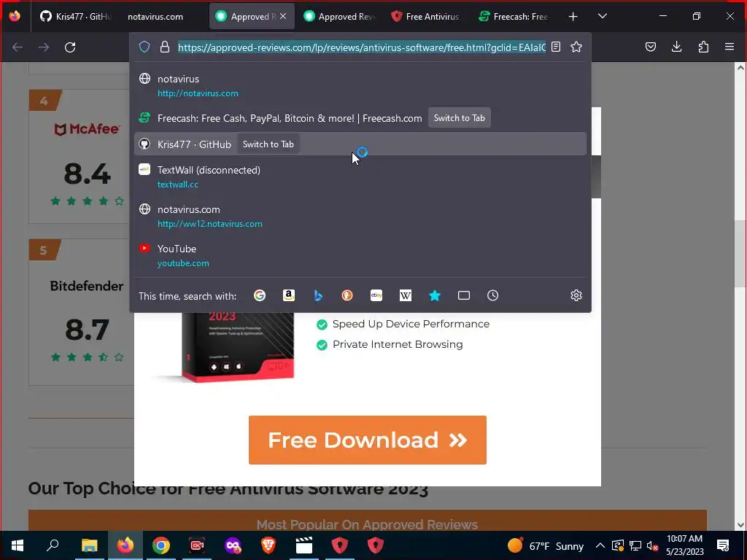Choose notavirus suggestion http://notavirus.com
Image resolution: width=747 pixels, height=560 pixels.
pos(360,86)
